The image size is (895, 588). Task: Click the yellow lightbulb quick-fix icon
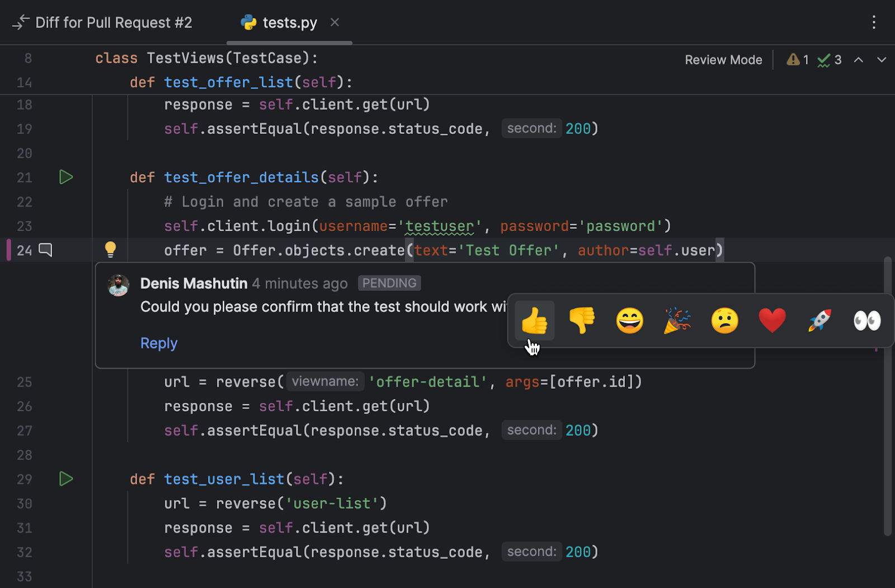point(110,250)
